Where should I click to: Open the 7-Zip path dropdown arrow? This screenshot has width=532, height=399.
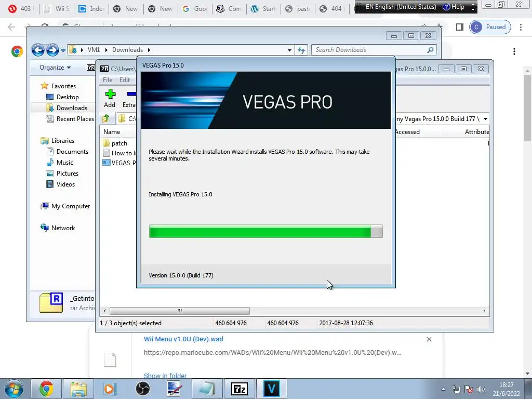486,119
